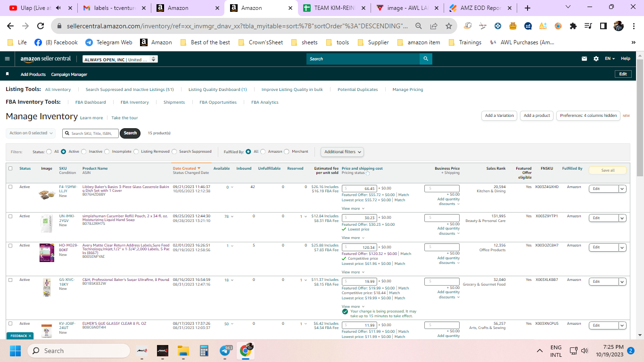Click the Save all button
The width and height of the screenshot is (644, 362).
pyautogui.click(x=608, y=170)
